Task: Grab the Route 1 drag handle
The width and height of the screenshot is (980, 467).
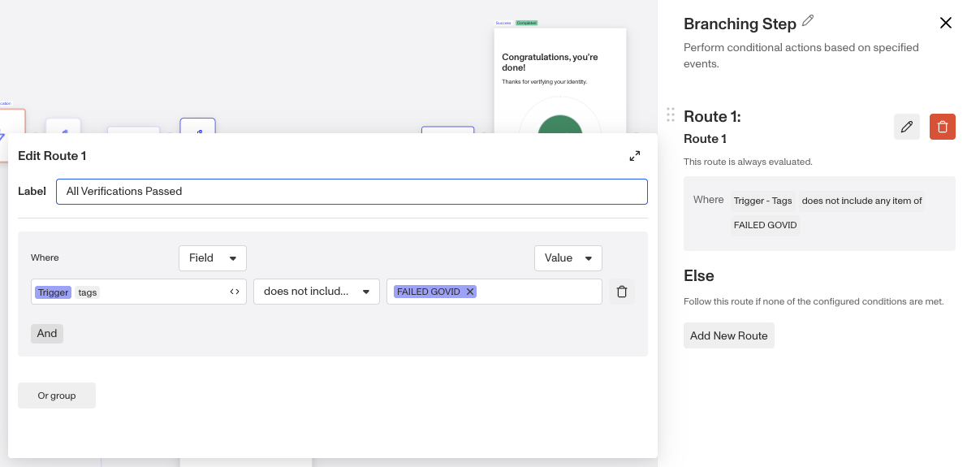Action: [x=671, y=115]
